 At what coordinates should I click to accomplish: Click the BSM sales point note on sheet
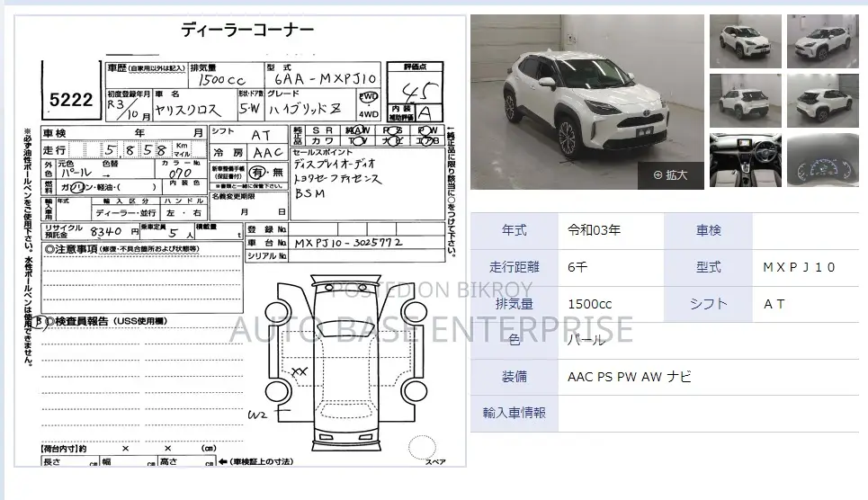click(310, 194)
